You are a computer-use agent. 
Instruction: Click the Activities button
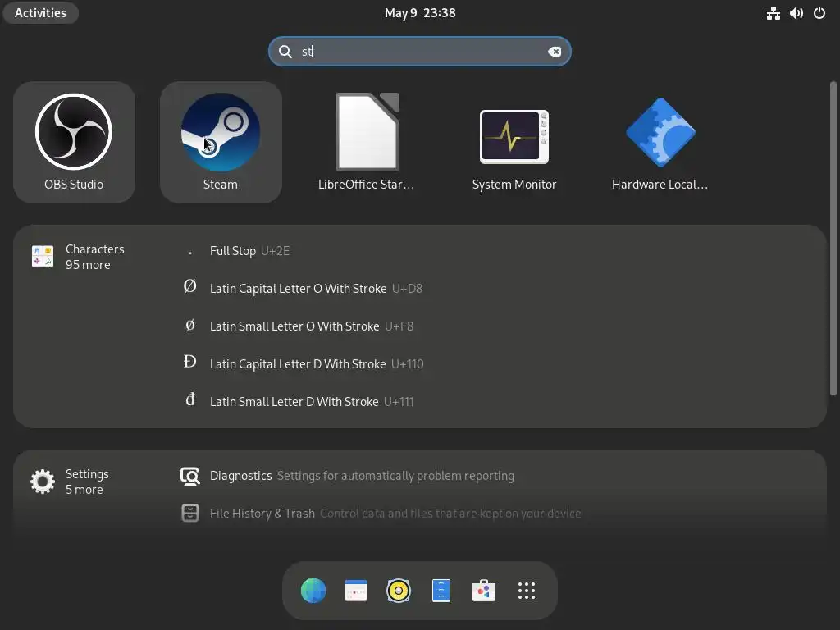coord(41,13)
